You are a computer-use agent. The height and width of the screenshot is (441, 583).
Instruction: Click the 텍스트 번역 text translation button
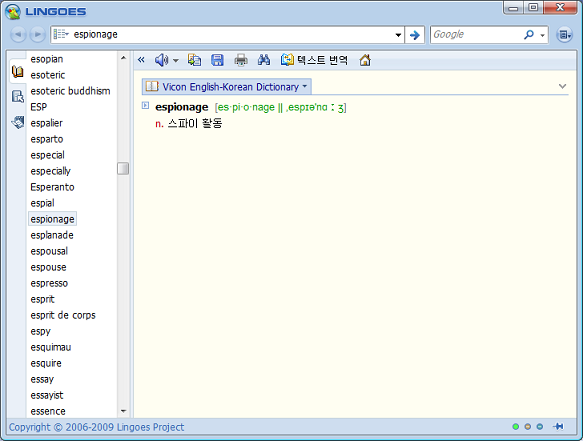tap(314, 60)
